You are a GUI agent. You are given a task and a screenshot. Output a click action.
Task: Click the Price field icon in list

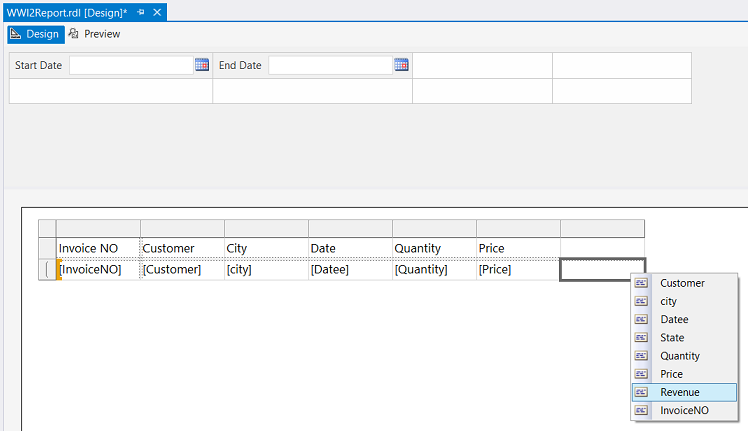641,374
